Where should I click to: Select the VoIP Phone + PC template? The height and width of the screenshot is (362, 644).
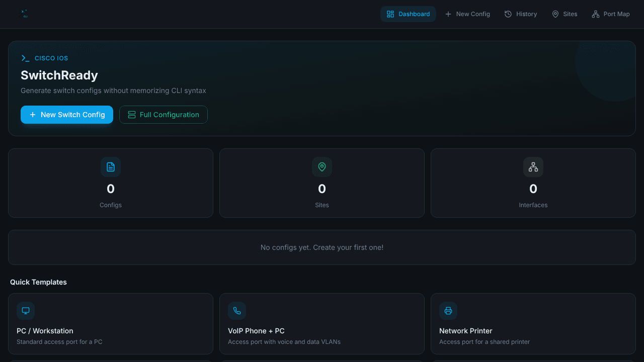[322, 324]
